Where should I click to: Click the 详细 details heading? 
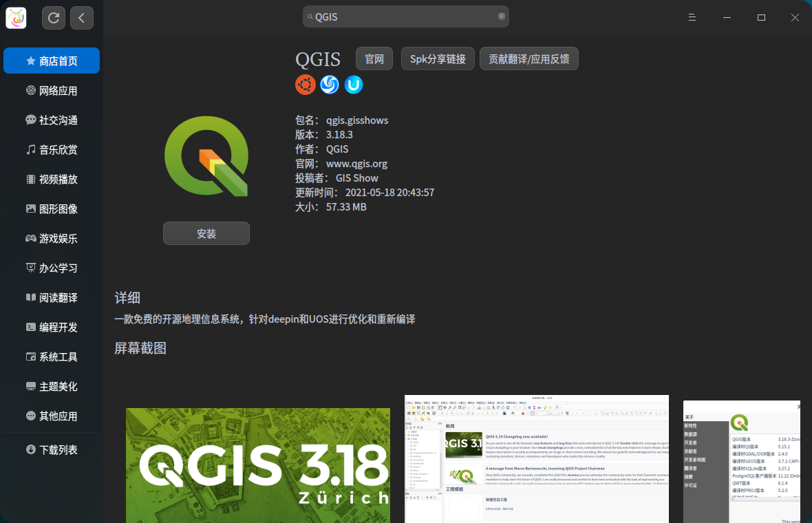tap(127, 298)
